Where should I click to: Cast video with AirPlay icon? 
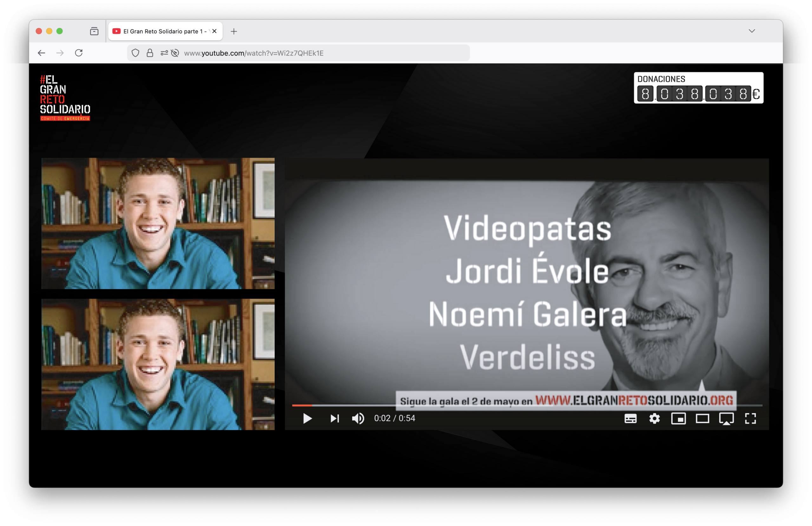click(726, 418)
